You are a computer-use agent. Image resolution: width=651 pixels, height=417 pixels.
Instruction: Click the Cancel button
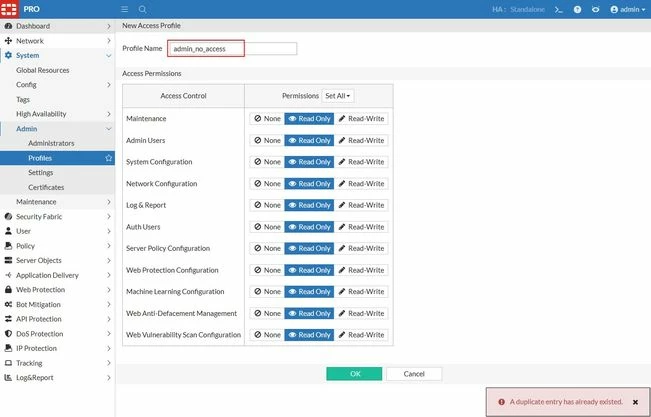414,374
